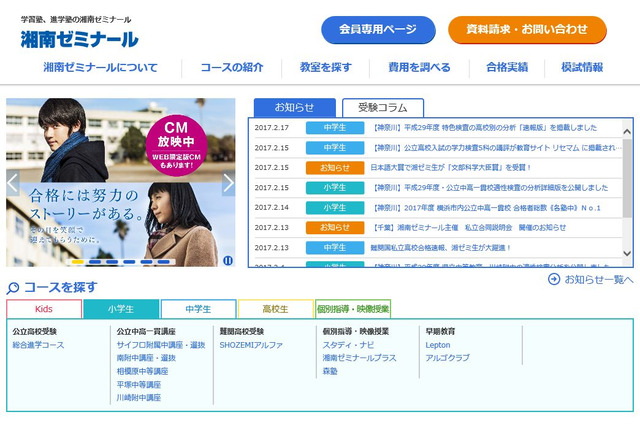
Task: Select the 中学生 course tab
Action: (x=198, y=309)
